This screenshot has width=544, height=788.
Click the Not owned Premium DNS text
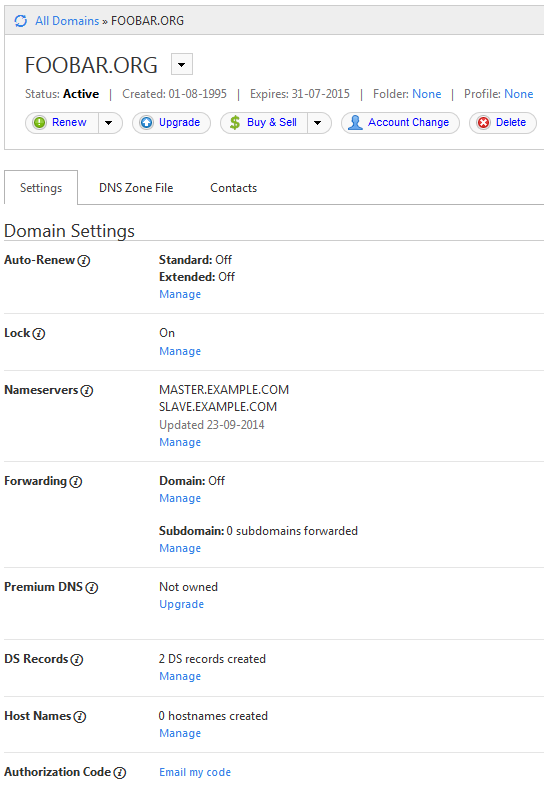pos(189,587)
